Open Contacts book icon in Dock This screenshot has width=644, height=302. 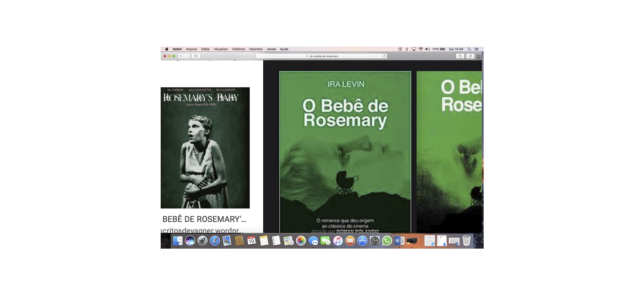239,241
